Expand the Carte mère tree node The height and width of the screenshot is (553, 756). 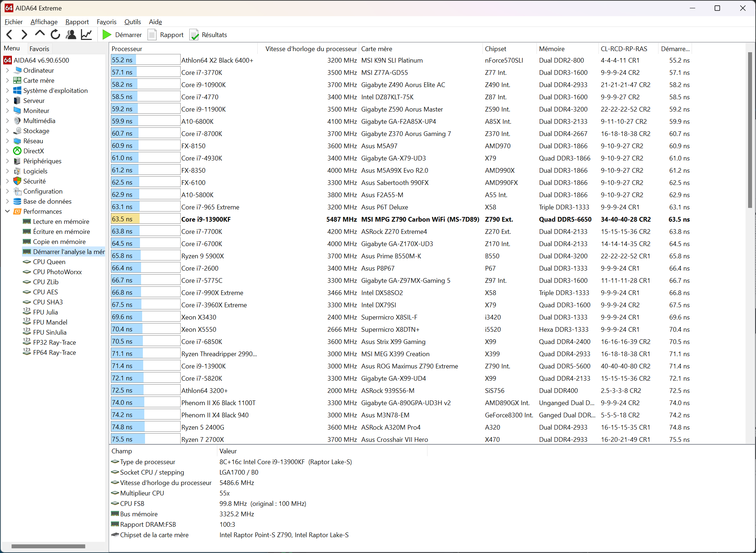click(8, 81)
